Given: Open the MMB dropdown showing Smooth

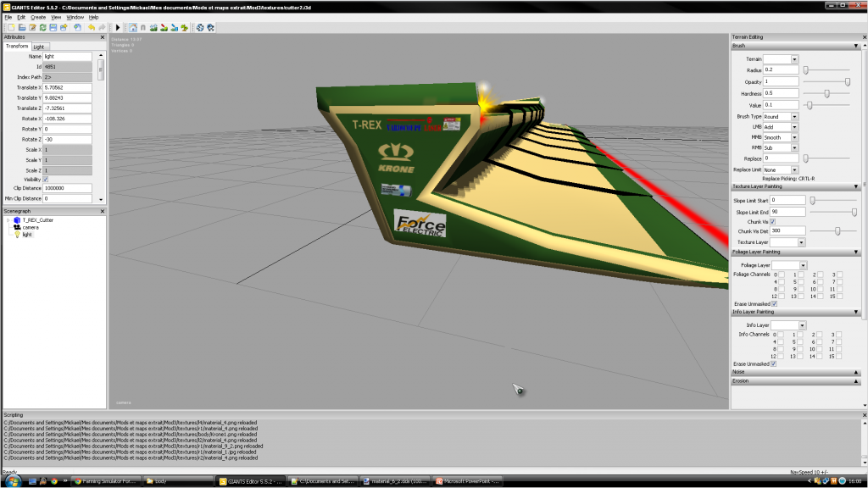Looking at the screenshot, I should tap(794, 137).
